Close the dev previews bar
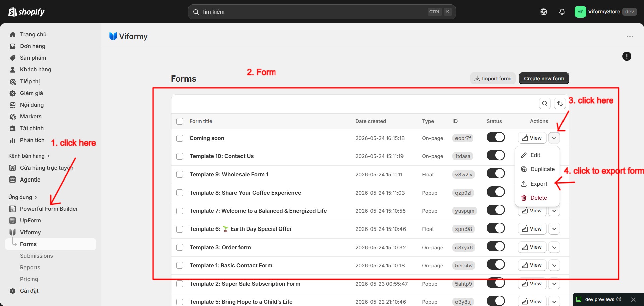 633,299
